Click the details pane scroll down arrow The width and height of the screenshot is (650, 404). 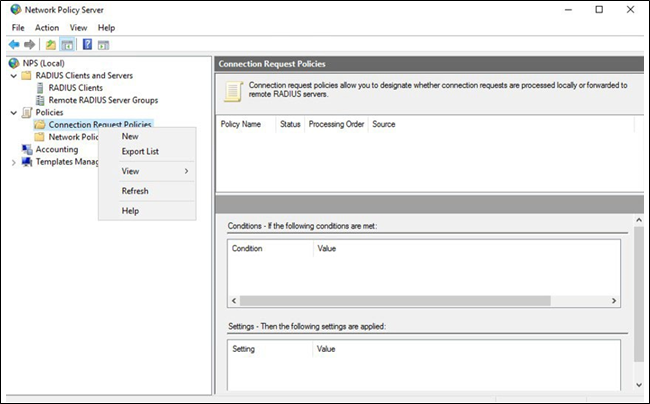click(x=639, y=385)
